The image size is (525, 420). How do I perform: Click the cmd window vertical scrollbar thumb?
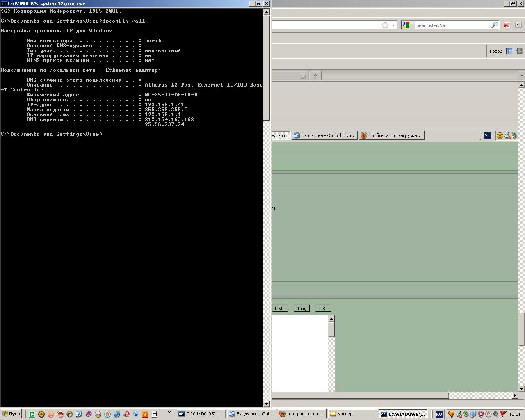pyautogui.click(x=266, y=68)
